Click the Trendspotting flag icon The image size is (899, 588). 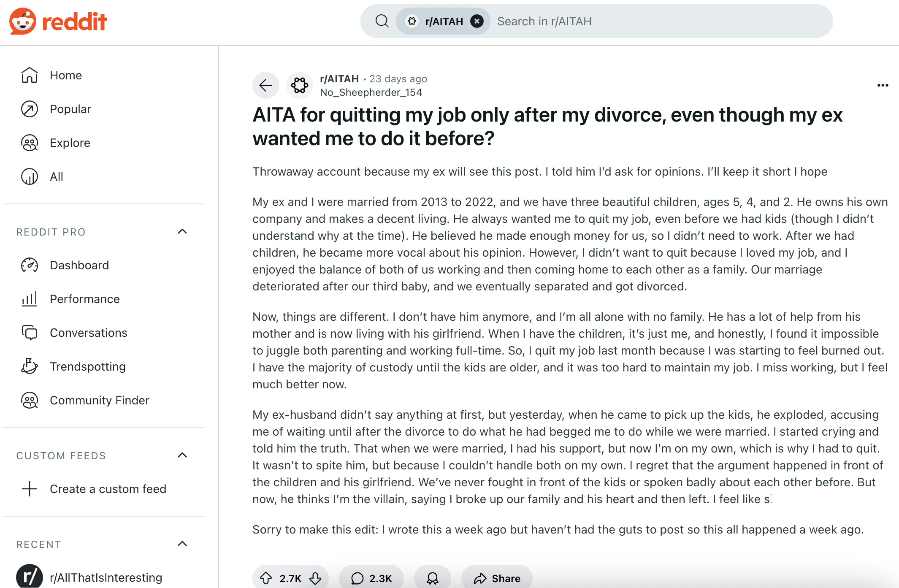[30, 366]
